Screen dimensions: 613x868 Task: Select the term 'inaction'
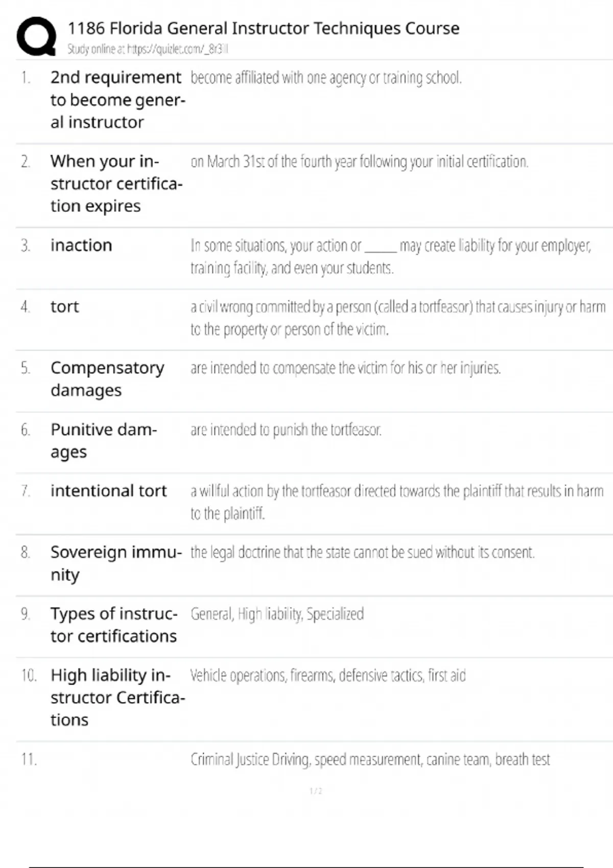coord(81,245)
